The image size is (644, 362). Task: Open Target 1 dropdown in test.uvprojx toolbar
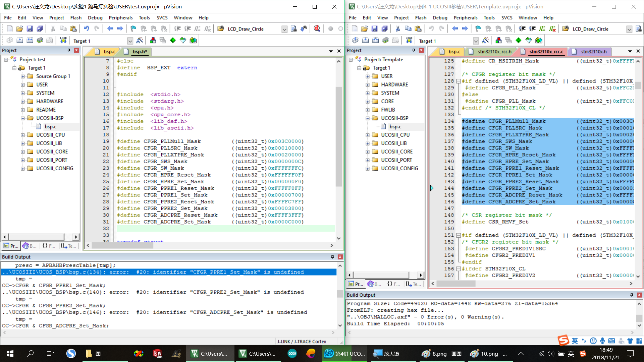[x=130, y=41]
